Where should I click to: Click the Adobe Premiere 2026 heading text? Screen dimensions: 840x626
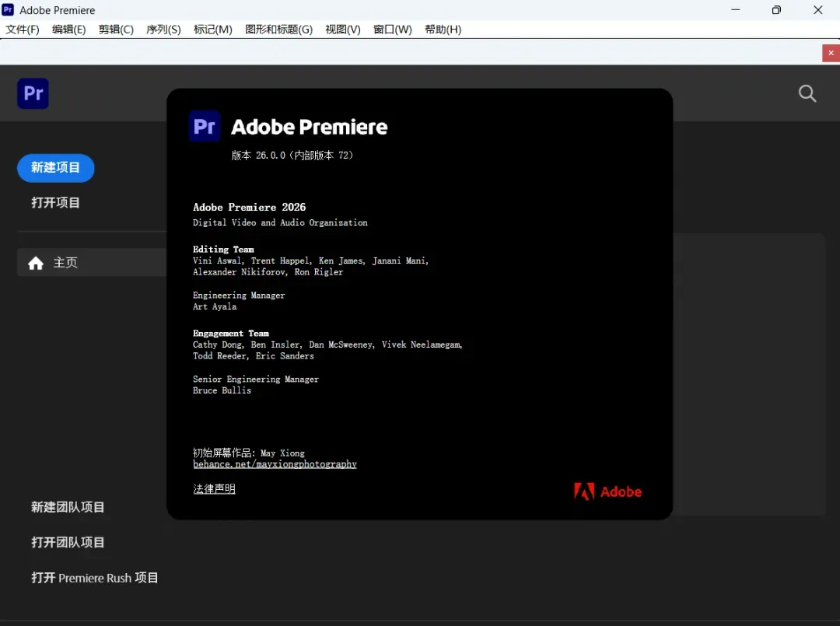(x=250, y=207)
